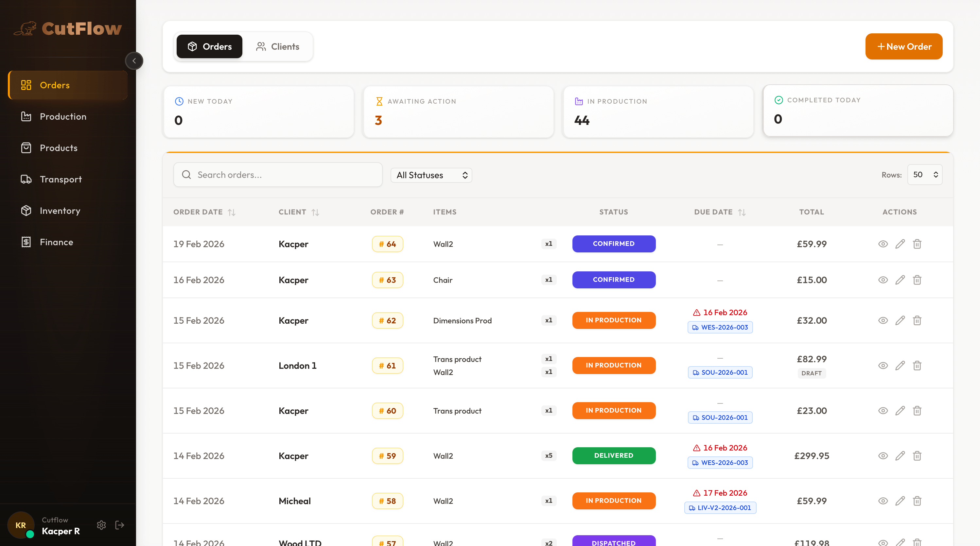This screenshot has height=546, width=980.
Task: Open settings from the bottom sidebar gear
Action: (x=101, y=525)
